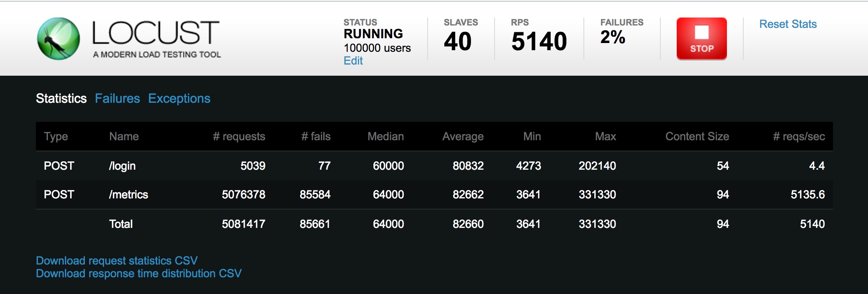Sort table by Type column header
Screen dimensions: 868x294
tap(56, 137)
